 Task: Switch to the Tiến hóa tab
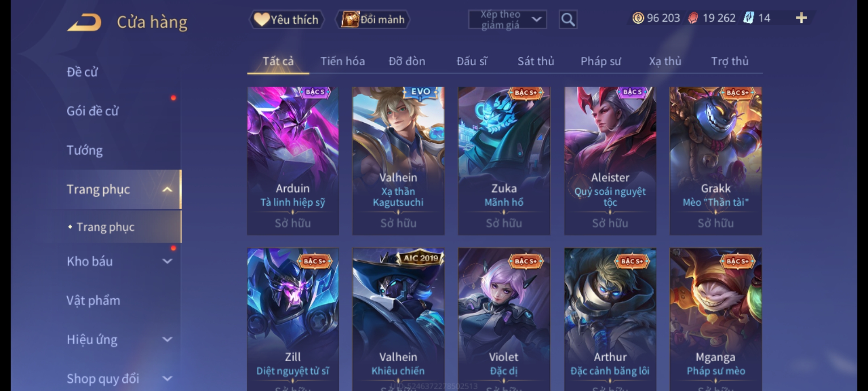point(342,61)
